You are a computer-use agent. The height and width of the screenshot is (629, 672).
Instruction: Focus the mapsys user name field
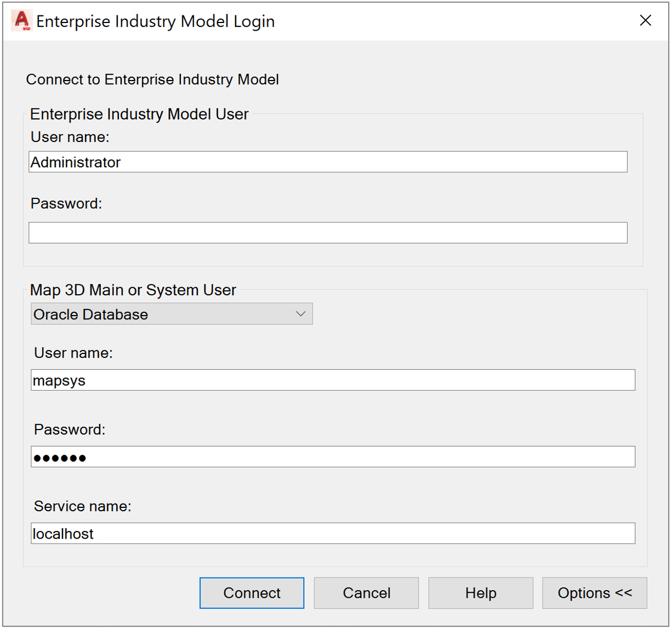(333, 380)
